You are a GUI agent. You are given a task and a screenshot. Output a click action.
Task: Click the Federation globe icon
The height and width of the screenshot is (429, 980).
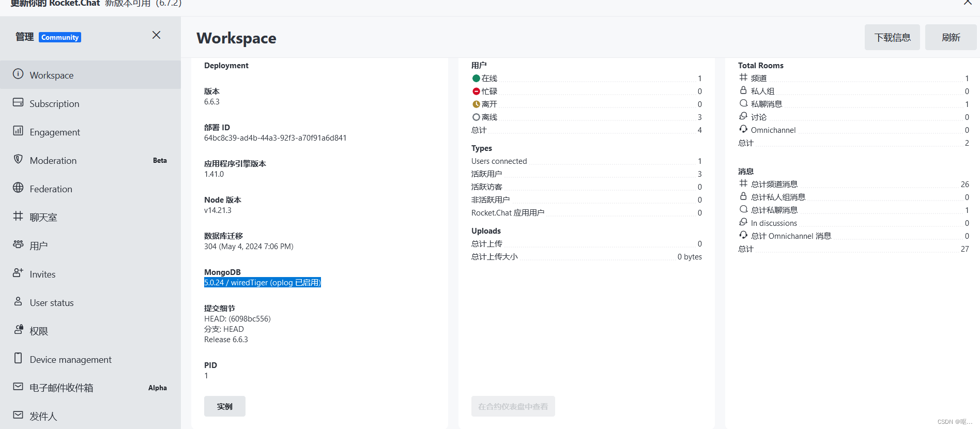18,188
